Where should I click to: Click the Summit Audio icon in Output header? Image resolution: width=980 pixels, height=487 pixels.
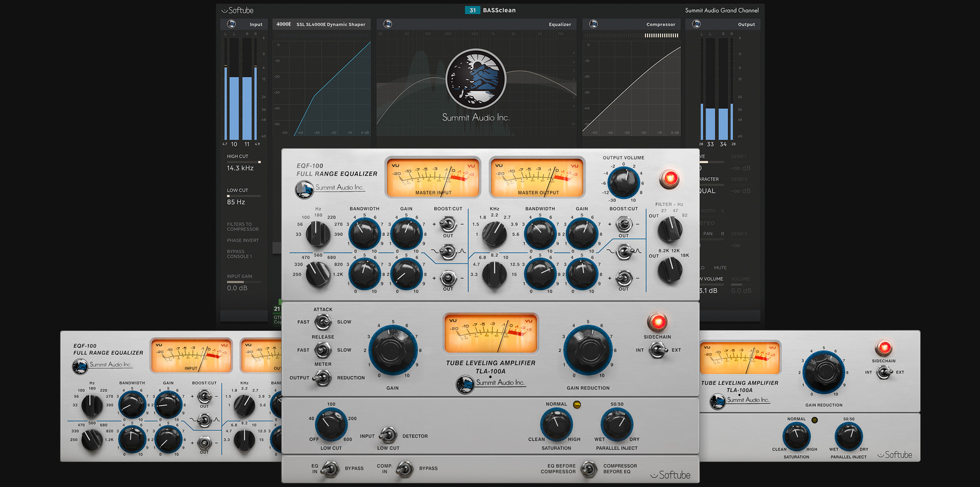click(x=695, y=24)
